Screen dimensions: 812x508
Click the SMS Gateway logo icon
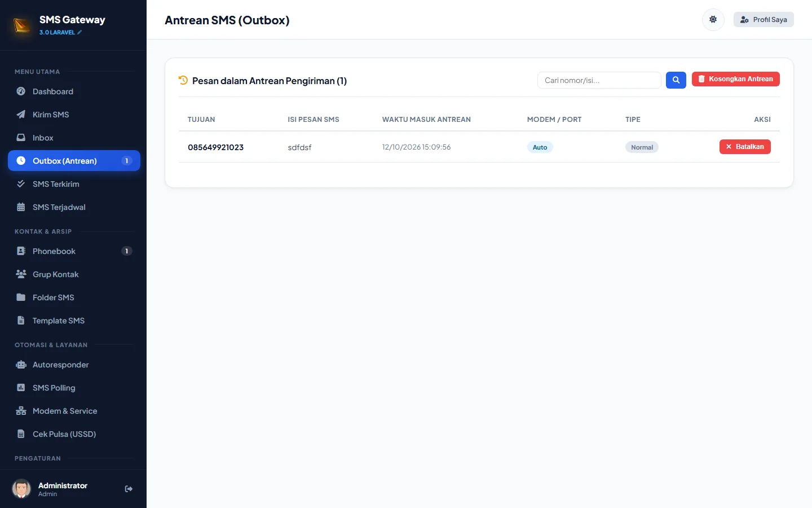tap(22, 25)
